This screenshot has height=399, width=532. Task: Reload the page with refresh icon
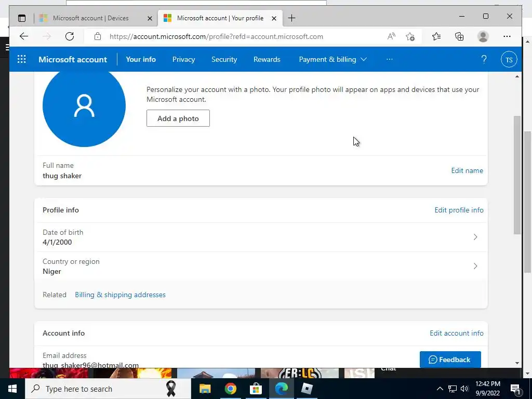[x=70, y=36]
